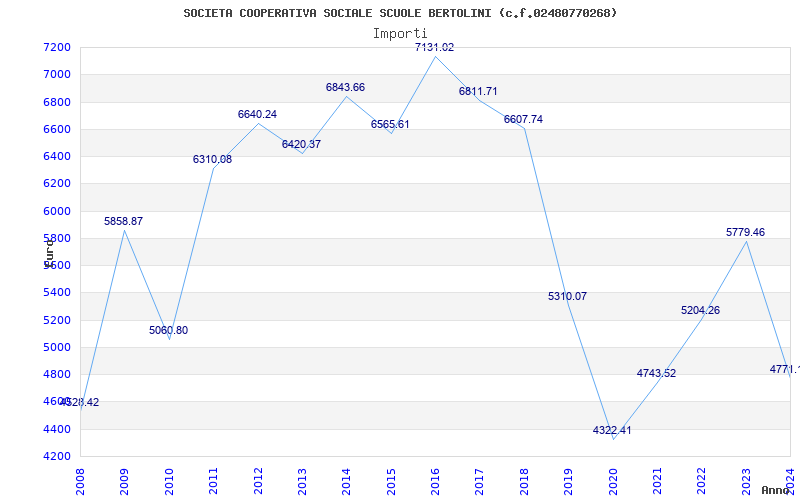
Task: Select the 6600 y-axis tick label
Action: 57,129
